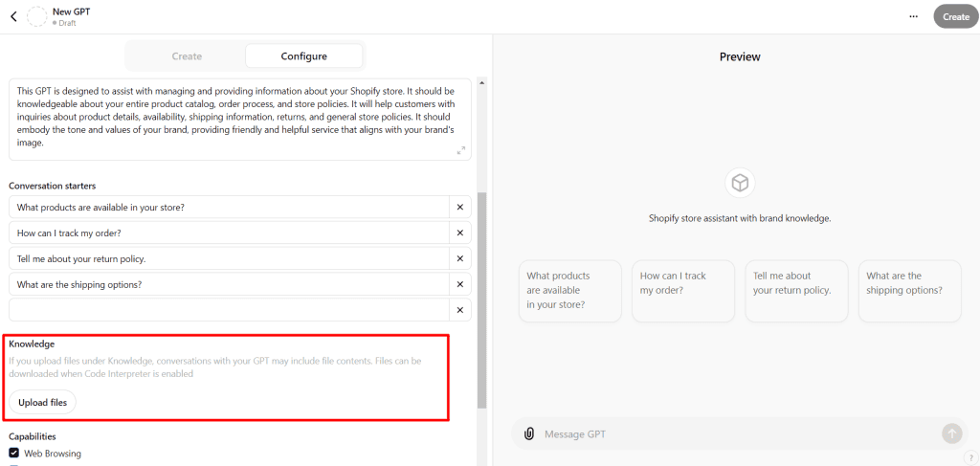Click the "New GPT" title text
980x466 pixels.
72,11
